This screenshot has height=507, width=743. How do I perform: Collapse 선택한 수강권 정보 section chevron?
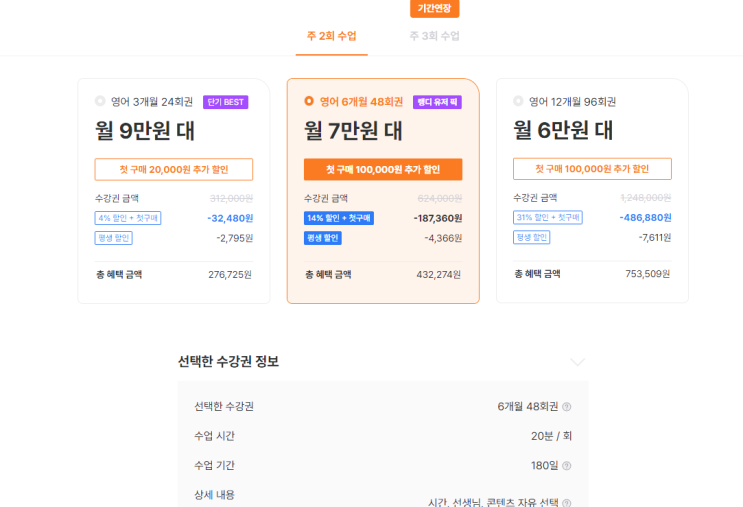click(577, 362)
